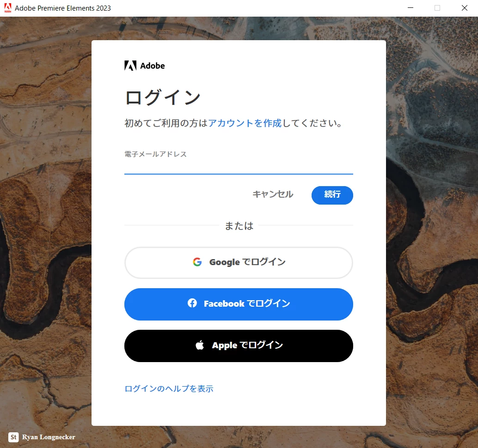Viewport: 478px width, 448px height.
Task: Click the 電子メールアドレス field label
Action: [x=155, y=154]
